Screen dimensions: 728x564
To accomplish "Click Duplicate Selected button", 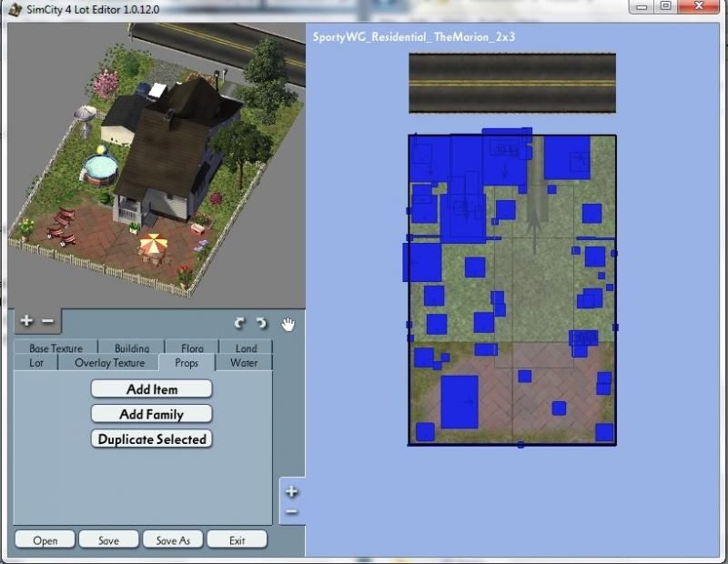I will (x=152, y=439).
